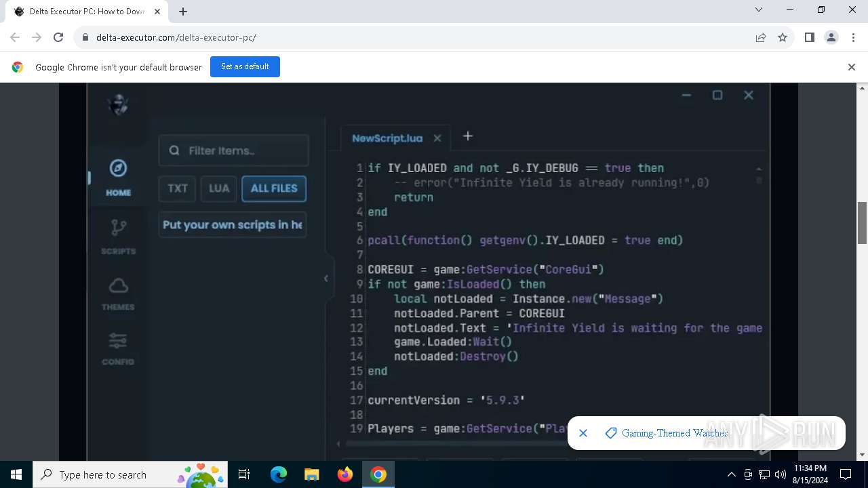Select the 'Put your own scripts in here' item
Image resolution: width=868 pixels, height=488 pixels.
click(233, 225)
